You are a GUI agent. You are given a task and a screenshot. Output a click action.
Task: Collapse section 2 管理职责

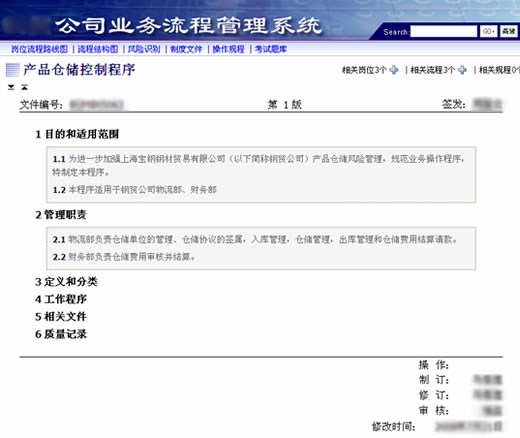tap(61, 215)
